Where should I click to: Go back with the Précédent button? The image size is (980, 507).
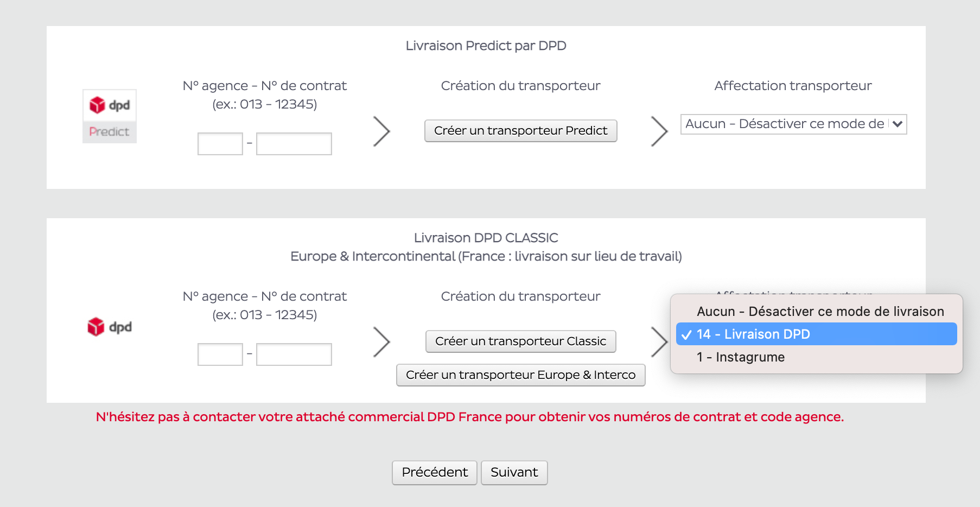pos(434,472)
